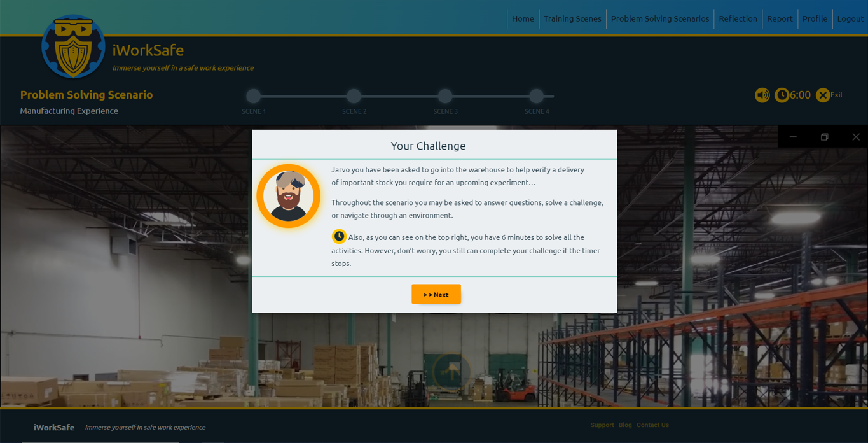Click the arrow marker on the warehouse floor
Screen dimensions: 868x443
coord(451,371)
